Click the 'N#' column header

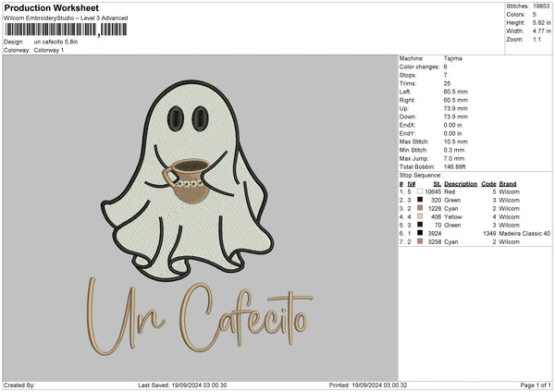[x=412, y=184]
